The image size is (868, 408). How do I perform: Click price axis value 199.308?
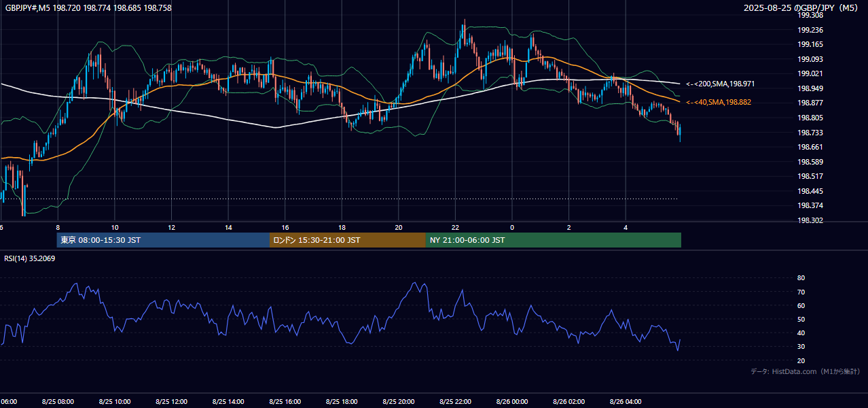coord(810,15)
